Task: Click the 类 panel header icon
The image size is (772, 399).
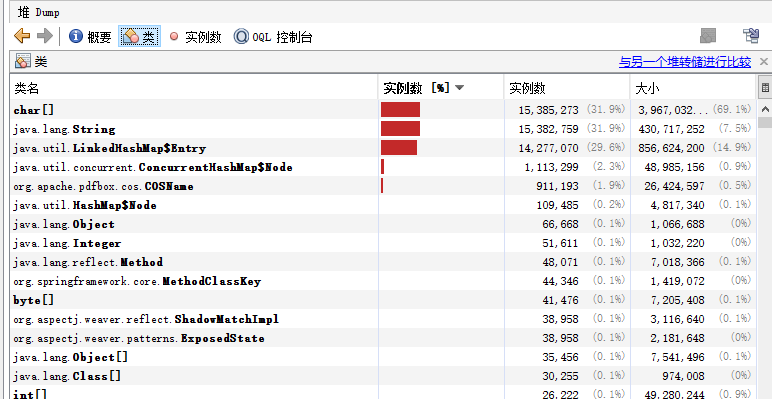Action: pyautogui.click(x=23, y=62)
